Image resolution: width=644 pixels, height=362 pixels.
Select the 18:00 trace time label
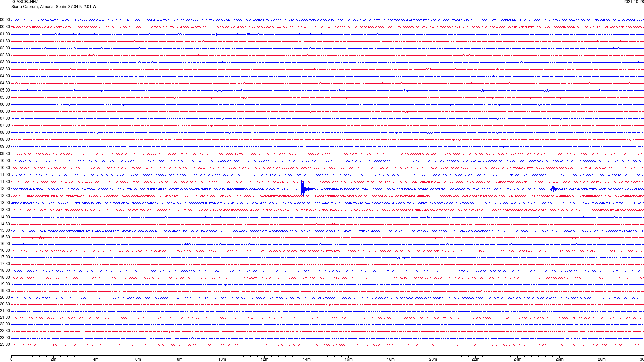(x=5, y=270)
